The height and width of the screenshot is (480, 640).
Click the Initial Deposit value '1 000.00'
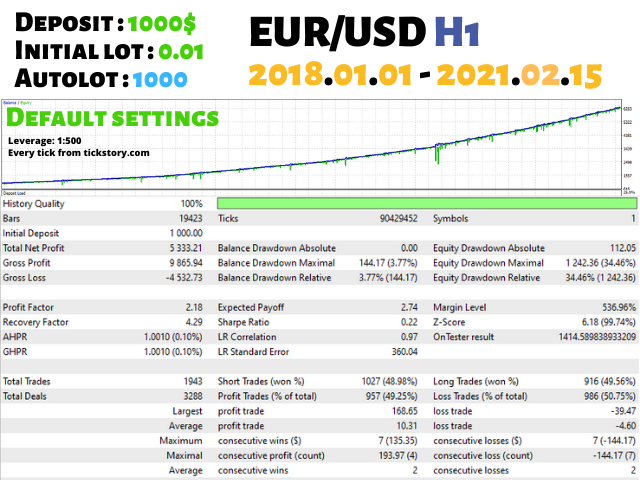tap(186, 233)
